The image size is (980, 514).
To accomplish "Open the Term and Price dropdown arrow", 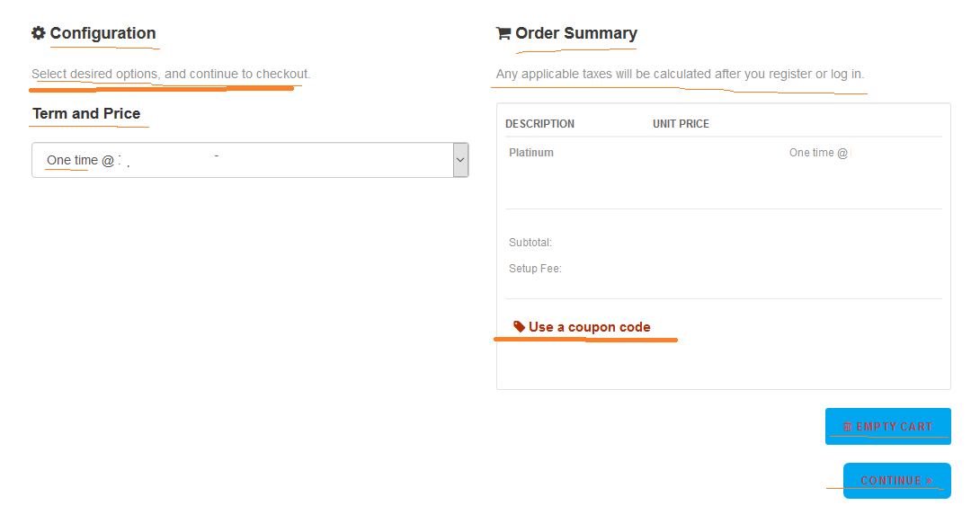I will tap(460, 160).
